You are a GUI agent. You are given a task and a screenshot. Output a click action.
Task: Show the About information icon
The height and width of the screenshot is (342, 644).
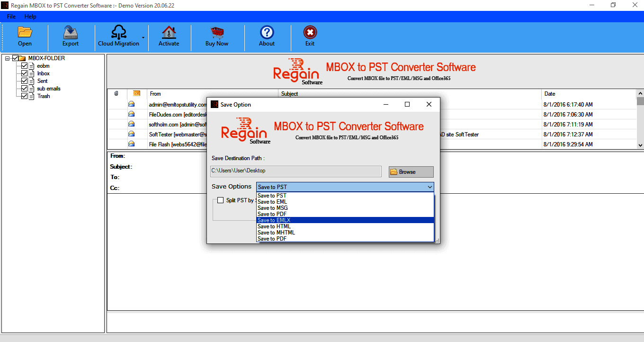pos(267,36)
